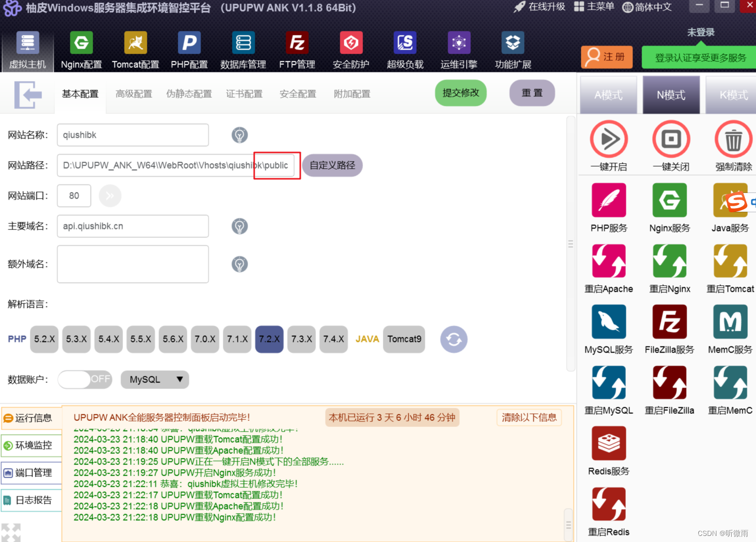Viewport: 756px width, 542px height.
Task: Click 在线升级 online upgrade
Action: pos(539,7)
